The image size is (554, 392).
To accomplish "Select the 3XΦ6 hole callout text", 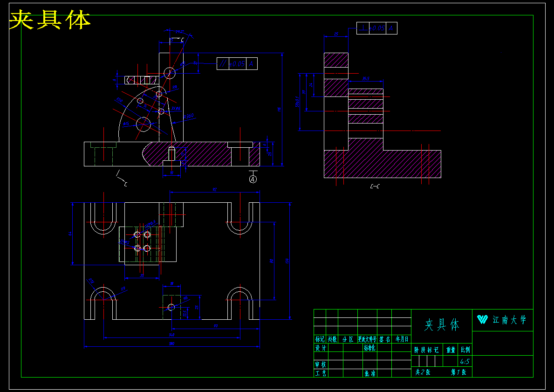I will (176, 109).
